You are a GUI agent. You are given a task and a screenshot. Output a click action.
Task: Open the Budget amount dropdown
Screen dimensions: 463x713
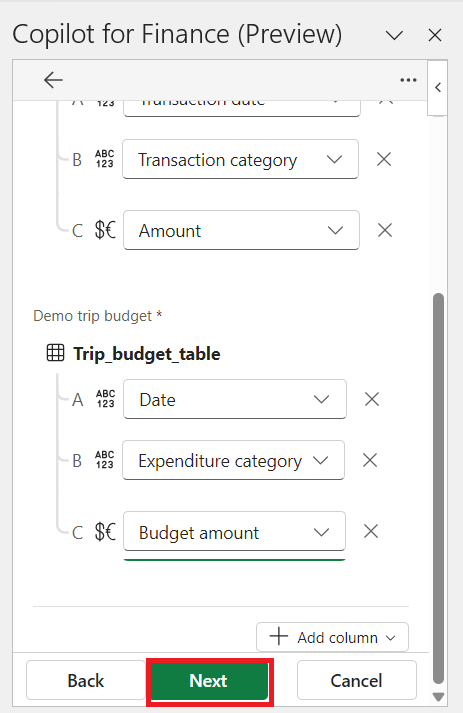234,531
